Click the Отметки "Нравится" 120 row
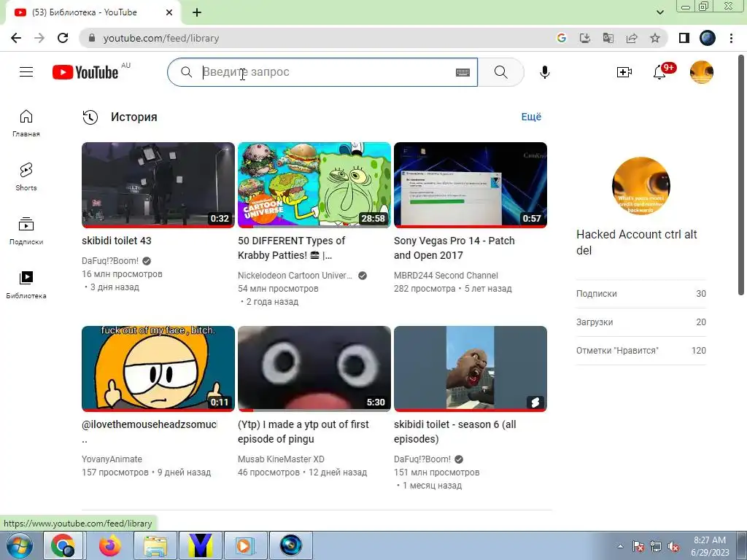 click(640, 351)
